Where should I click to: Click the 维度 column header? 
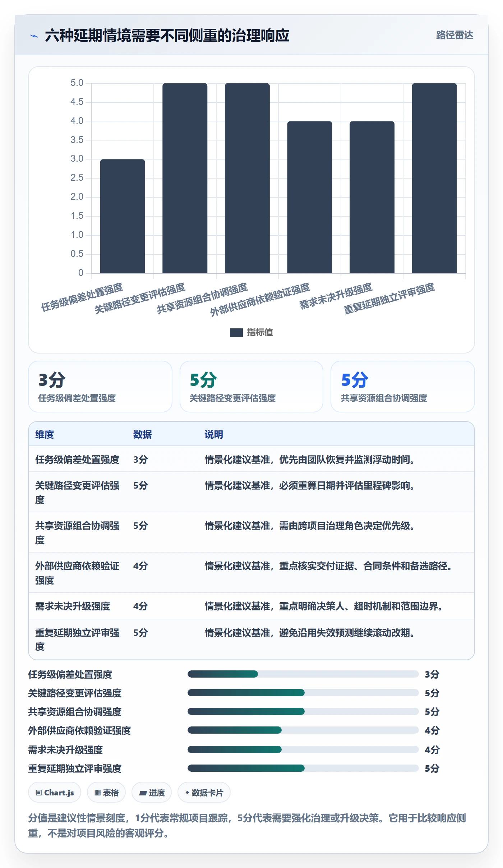pos(45,434)
